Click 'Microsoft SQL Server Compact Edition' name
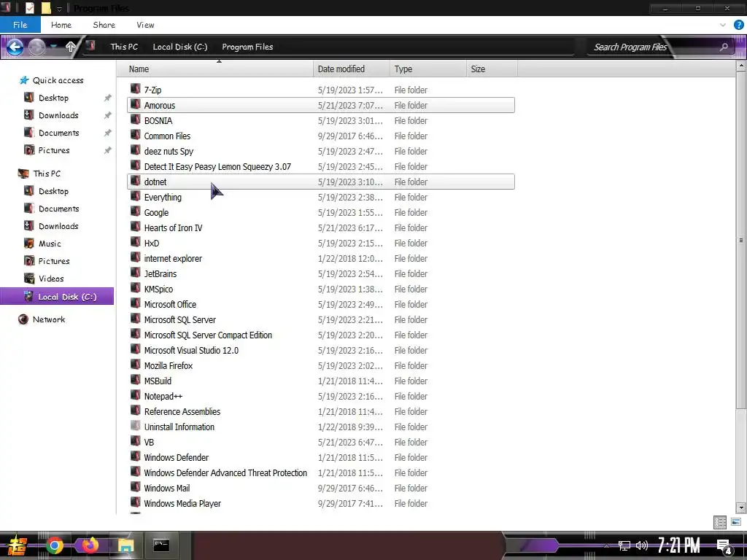Viewport: 747px width, 560px height. (208, 335)
